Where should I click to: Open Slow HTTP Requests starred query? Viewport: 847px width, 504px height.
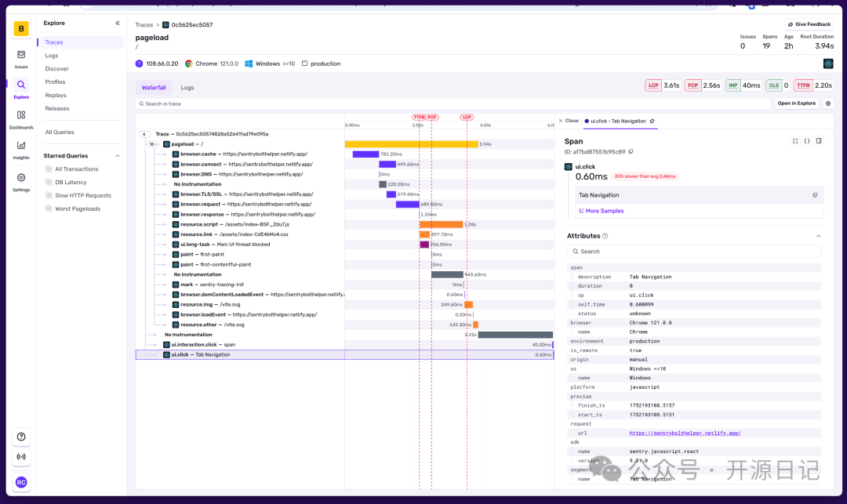click(x=82, y=195)
